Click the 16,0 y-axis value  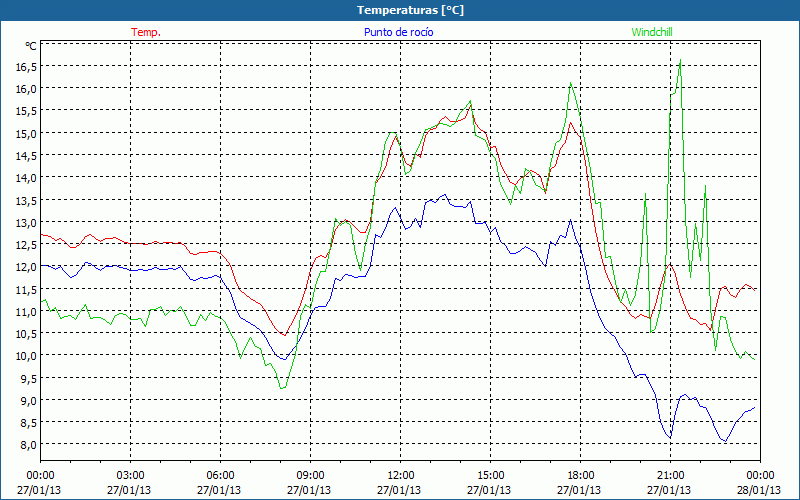27,89
